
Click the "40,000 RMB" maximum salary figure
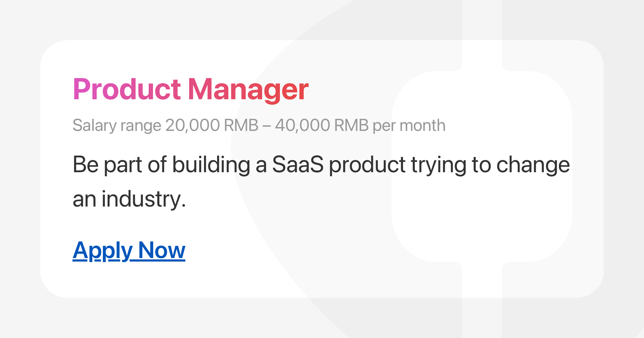(x=322, y=125)
